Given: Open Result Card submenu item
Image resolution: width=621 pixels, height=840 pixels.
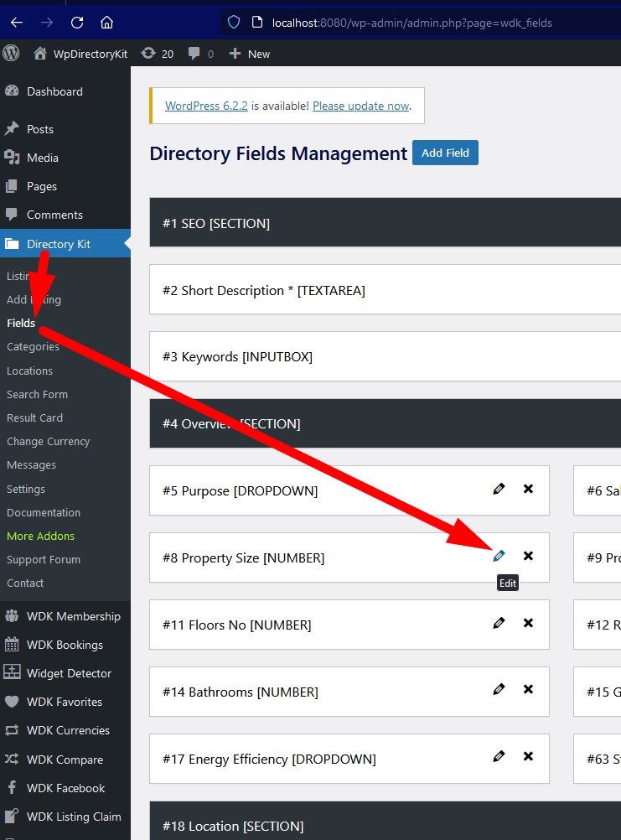Looking at the screenshot, I should [34, 417].
